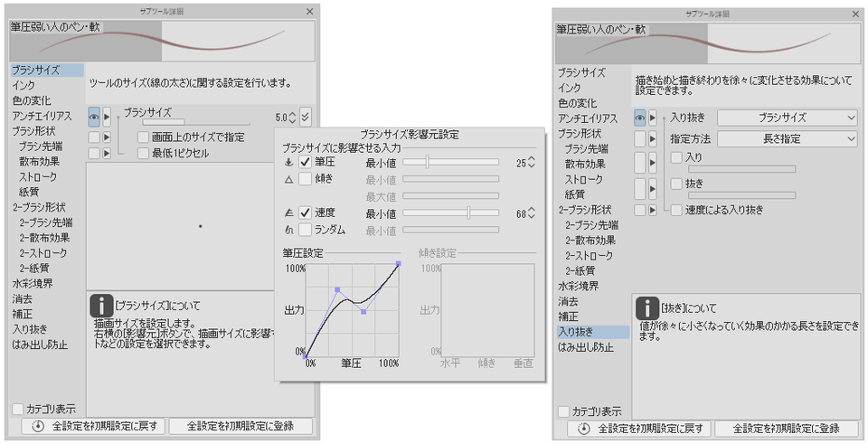Screen dimensions: 868x444
Task: Click 全設定を初期設定に戻す in the left window
Action: click(94, 426)
